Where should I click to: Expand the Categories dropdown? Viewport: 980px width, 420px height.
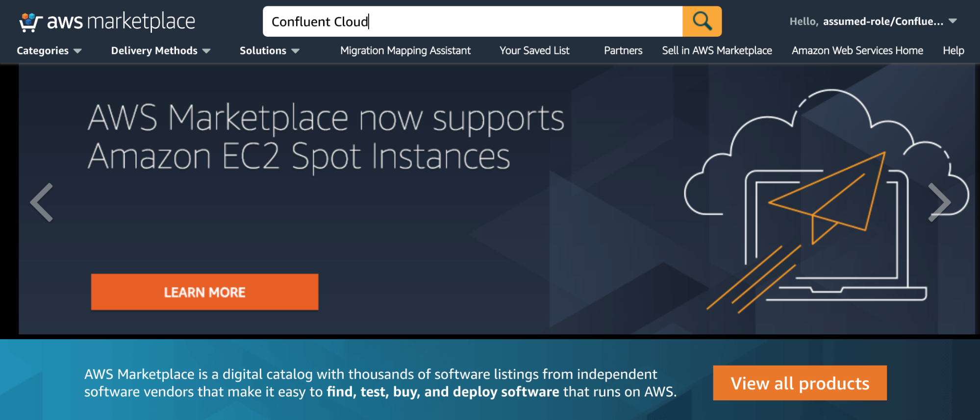coord(49,50)
